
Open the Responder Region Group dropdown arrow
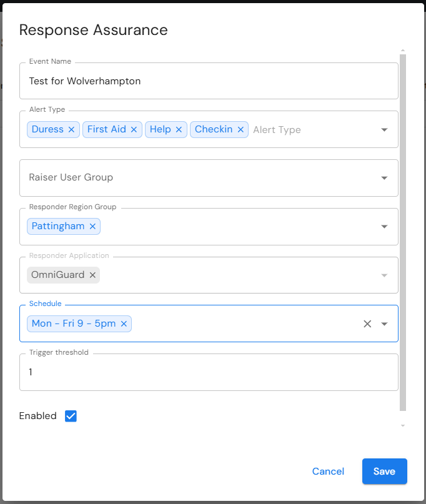pyautogui.click(x=384, y=227)
